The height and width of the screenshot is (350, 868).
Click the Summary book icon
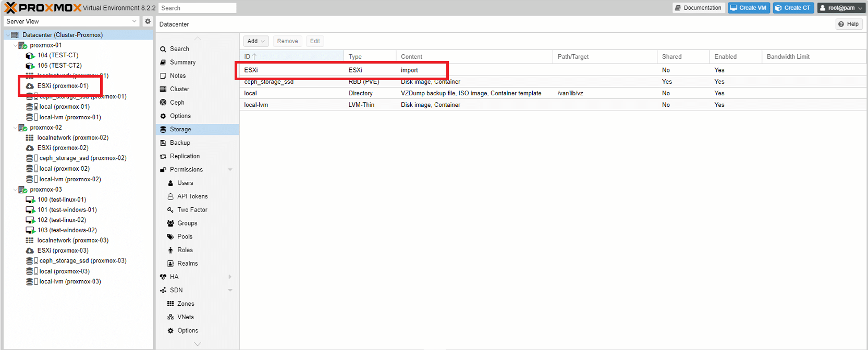pos(163,63)
